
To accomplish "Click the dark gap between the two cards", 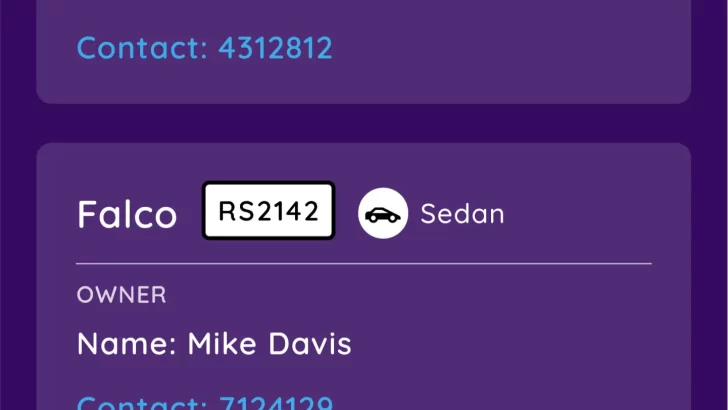I will [364, 123].
